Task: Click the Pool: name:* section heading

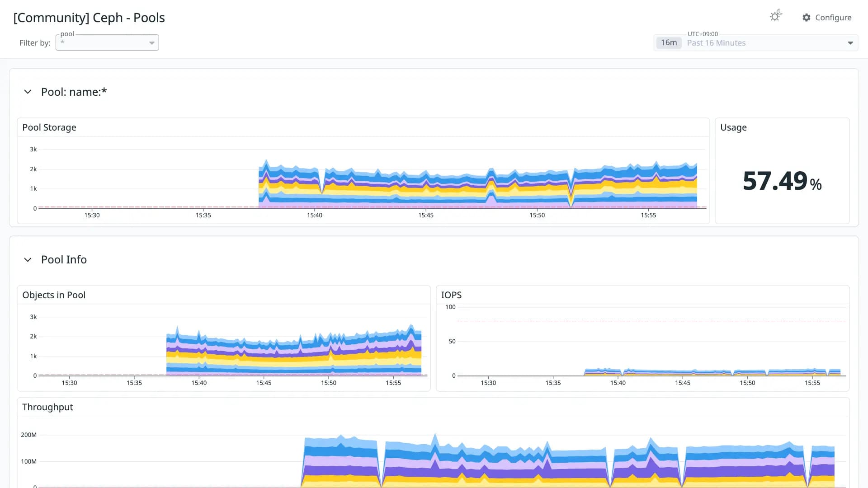Action: pyautogui.click(x=74, y=92)
